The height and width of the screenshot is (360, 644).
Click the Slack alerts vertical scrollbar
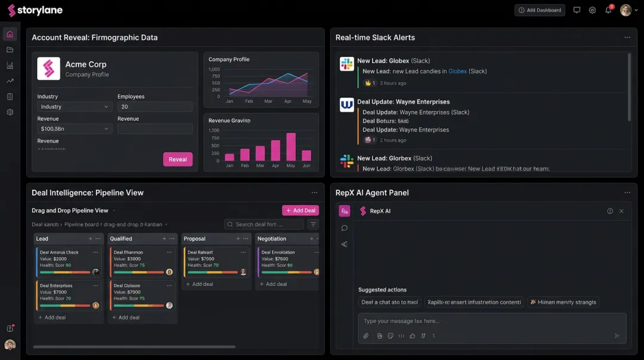click(x=629, y=87)
